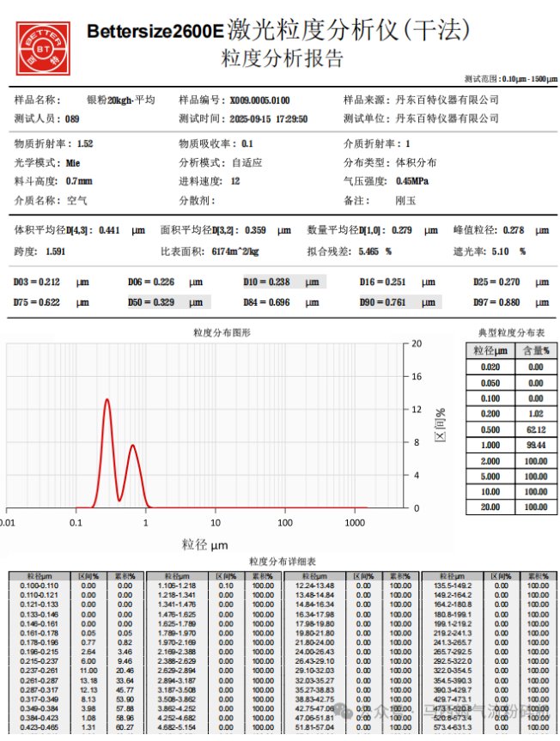Click the D03 = 0.212 entry
The width and height of the screenshot is (560, 741).
pyautogui.click(x=51, y=282)
